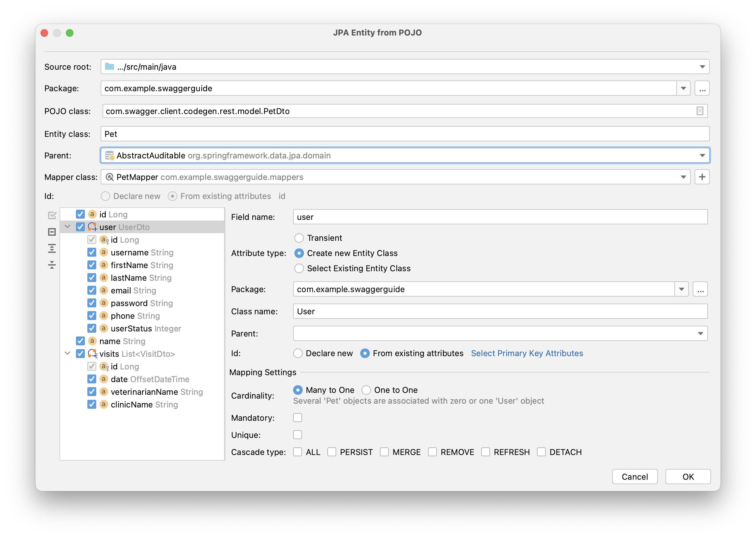
Task: Uncheck the password String attribute
Action: pos(92,303)
